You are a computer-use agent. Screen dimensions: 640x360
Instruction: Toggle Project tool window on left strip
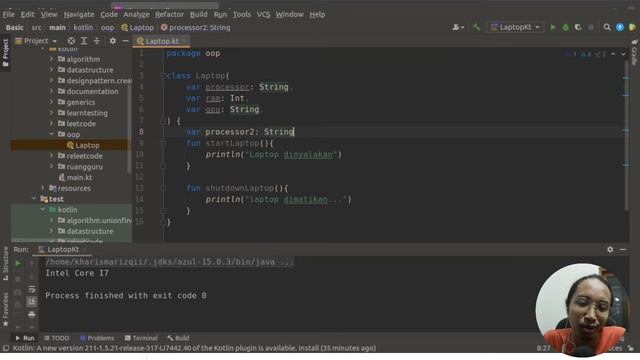(5, 53)
